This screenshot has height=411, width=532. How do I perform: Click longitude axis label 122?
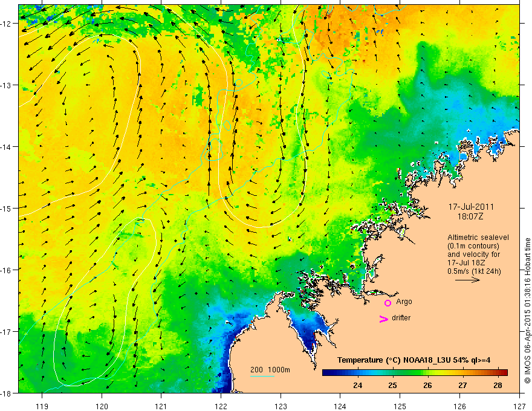point(221,406)
